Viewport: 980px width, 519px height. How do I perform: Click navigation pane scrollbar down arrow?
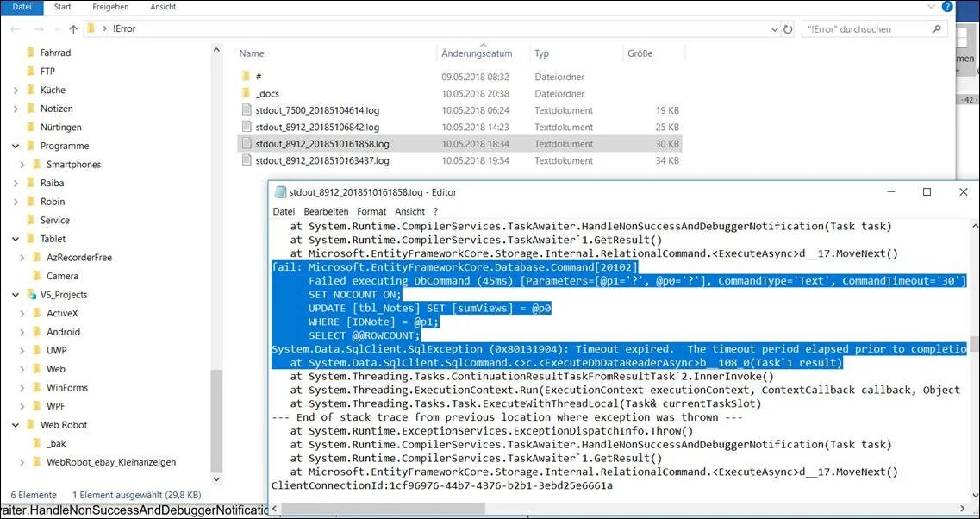[216, 479]
